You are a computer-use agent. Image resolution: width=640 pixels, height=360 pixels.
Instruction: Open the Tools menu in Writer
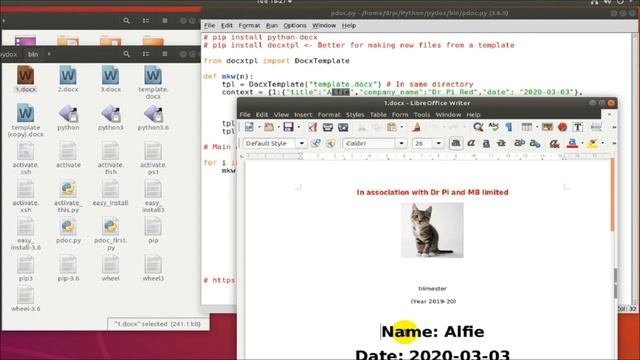(x=422, y=115)
